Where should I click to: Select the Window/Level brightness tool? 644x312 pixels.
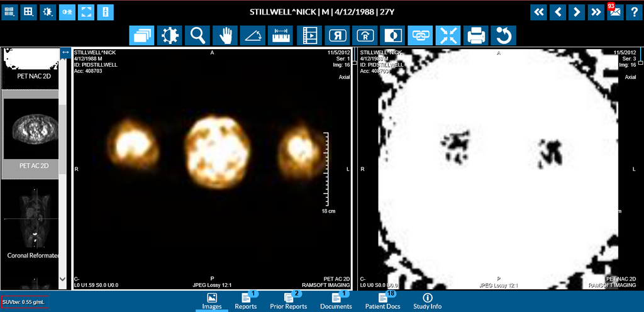click(169, 36)
